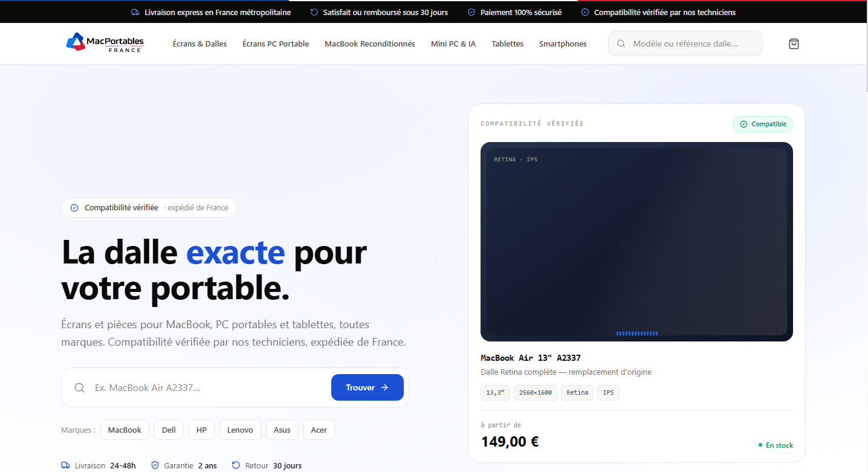Image resolution: width=868 pixels, height=472 pixels.
Task: Click the MacPortables France logo
Action: (x=105, y=42)
